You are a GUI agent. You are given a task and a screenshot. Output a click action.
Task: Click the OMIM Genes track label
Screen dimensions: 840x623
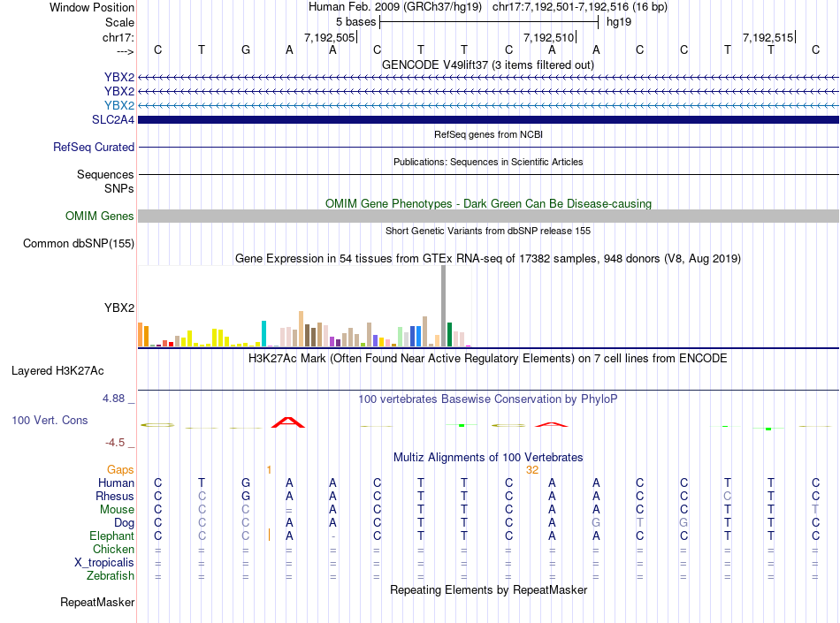tap(100, 216)
